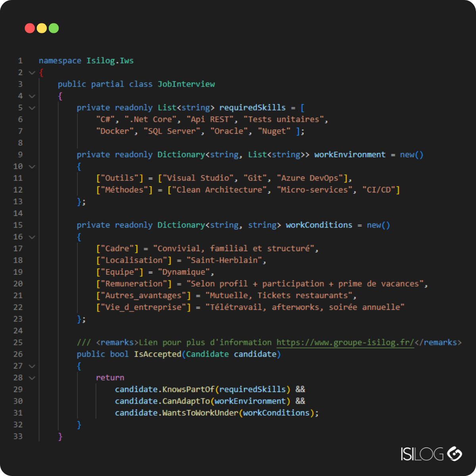The height and width of the screenshot is (476, 476).
Task: Click the requiredSkills variable declaration
Action: (252, 107)
